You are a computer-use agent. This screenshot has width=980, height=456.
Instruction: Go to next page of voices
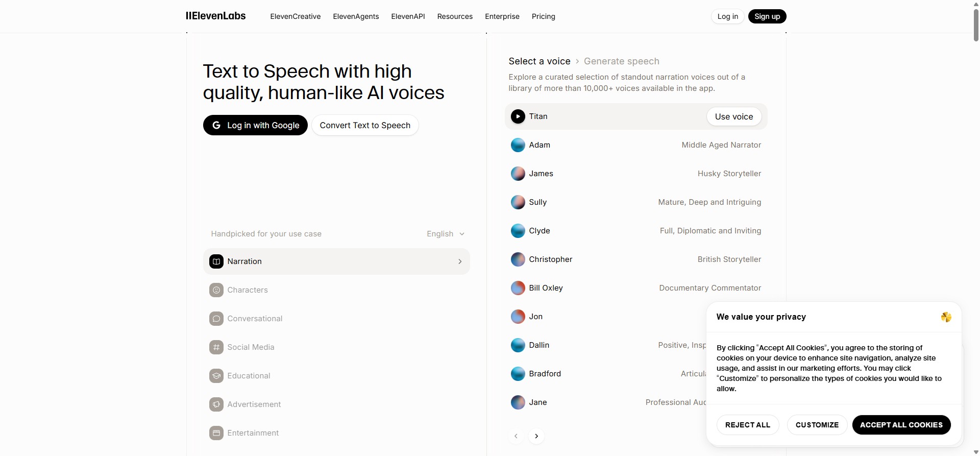[536, 436]
